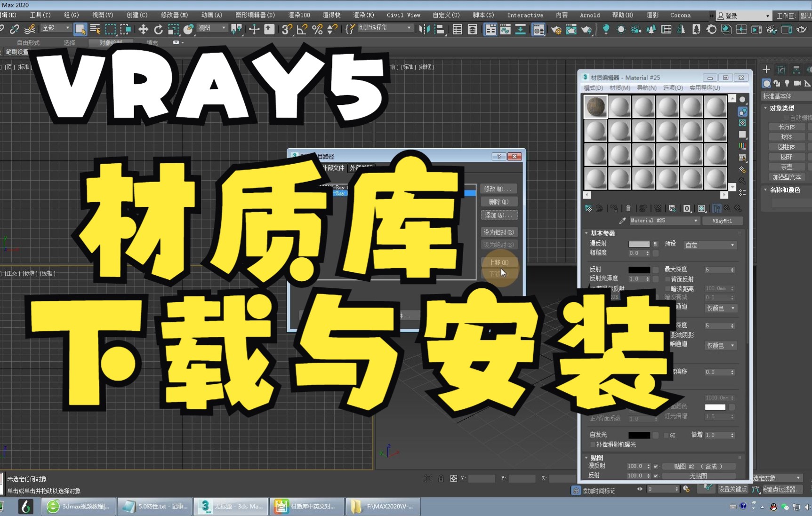Screen dimensions: 812x516
Task: Toggle the 3D Snaps icon
Action: tap(286, 30)
